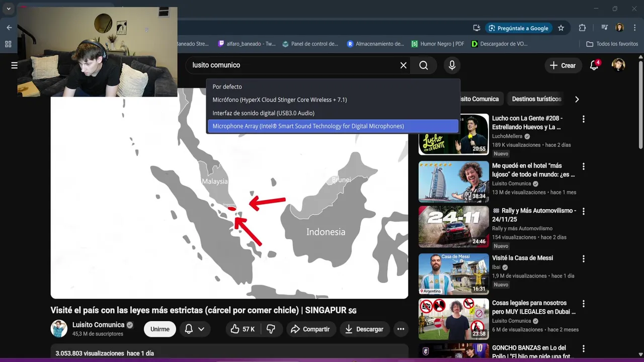Go back with the browser back arrow
The width and height of the screenshot is (644, 362).
9,28
